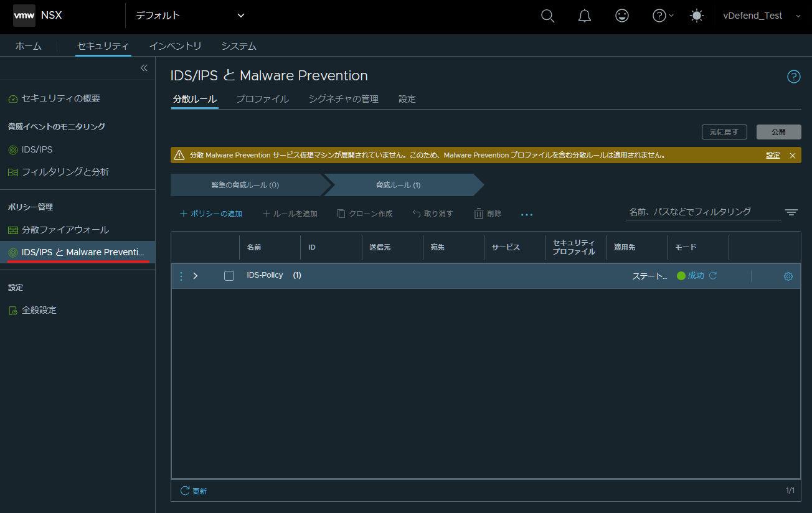
Task: Open the vDefend_Test user menu
Action: coord(762,16)
